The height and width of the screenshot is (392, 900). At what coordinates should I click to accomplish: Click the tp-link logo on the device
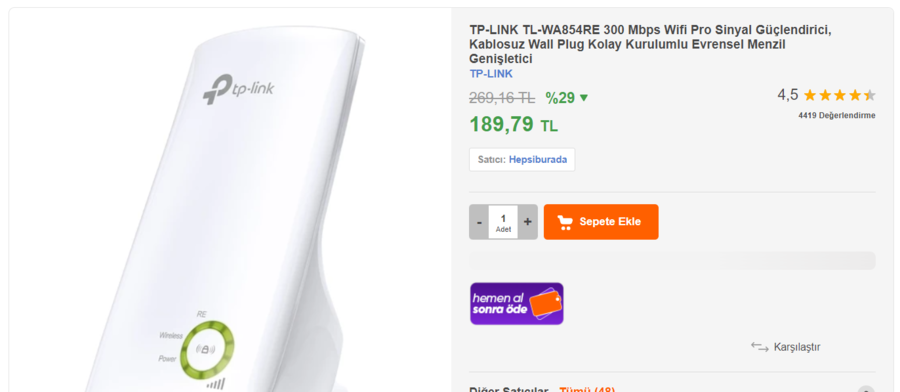pyautogui.click(x=239, y=90)
